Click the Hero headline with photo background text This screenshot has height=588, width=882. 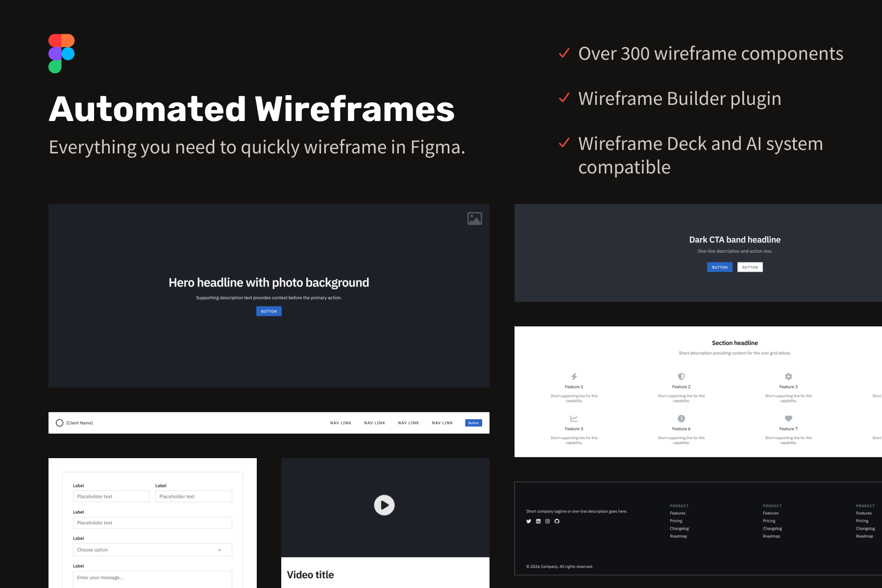click(x=269, y=283)
